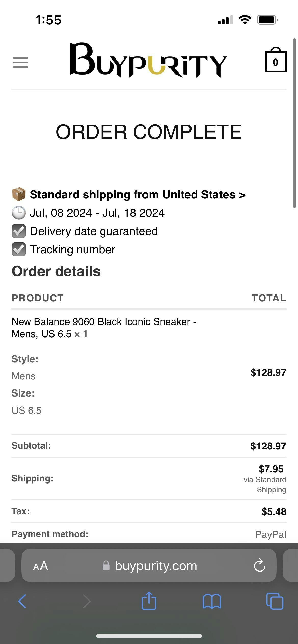Open the hamburger navigation menu
The width and height of the screenshot is (298, 644).
click(21, 62)
